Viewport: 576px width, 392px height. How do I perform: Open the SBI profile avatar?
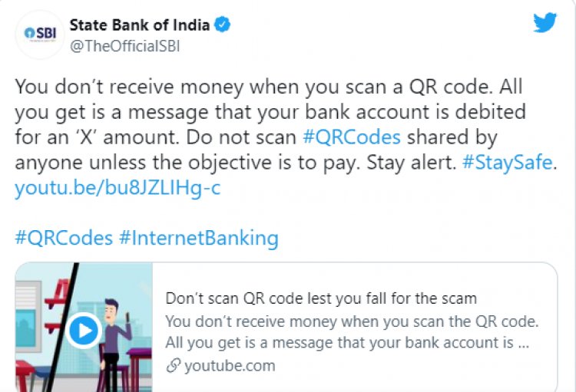coord(40,34)
